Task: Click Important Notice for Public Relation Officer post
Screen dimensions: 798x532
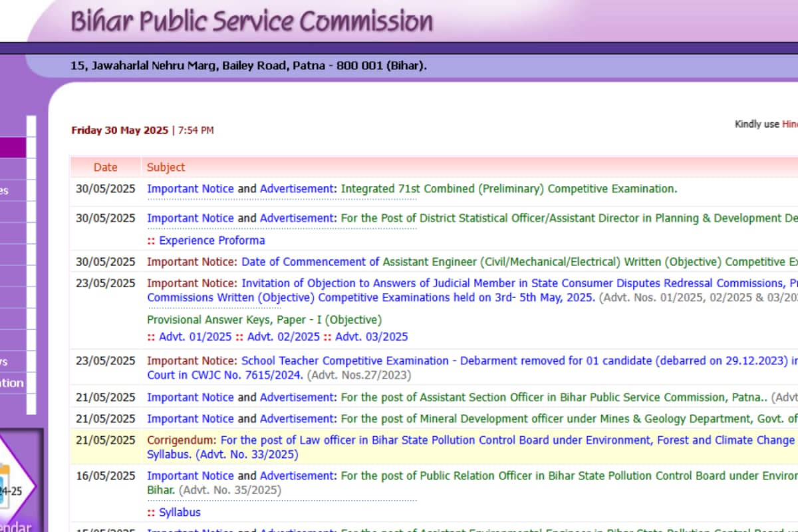Action: [190, 476]
